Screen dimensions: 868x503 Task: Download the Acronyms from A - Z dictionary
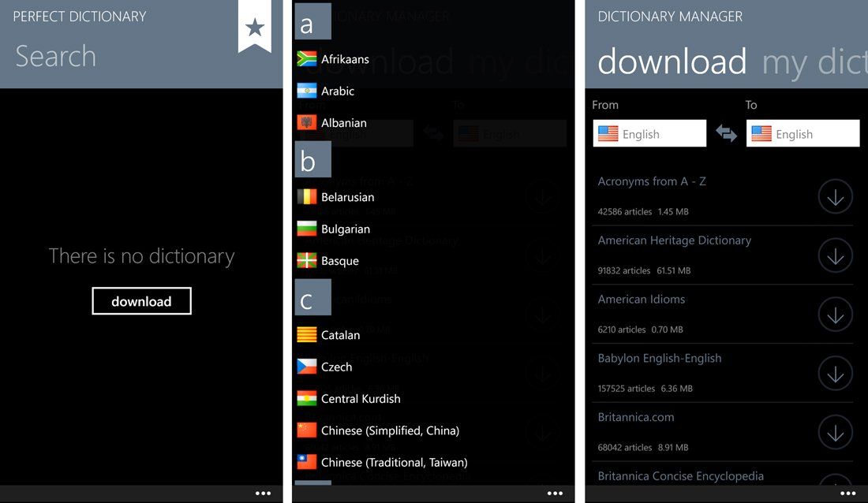point(835,196)
